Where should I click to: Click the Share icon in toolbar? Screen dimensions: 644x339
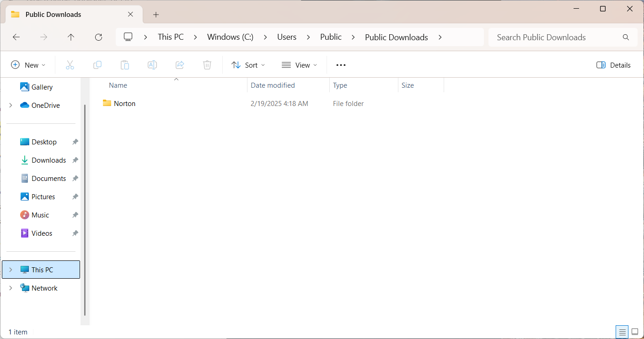180,65
